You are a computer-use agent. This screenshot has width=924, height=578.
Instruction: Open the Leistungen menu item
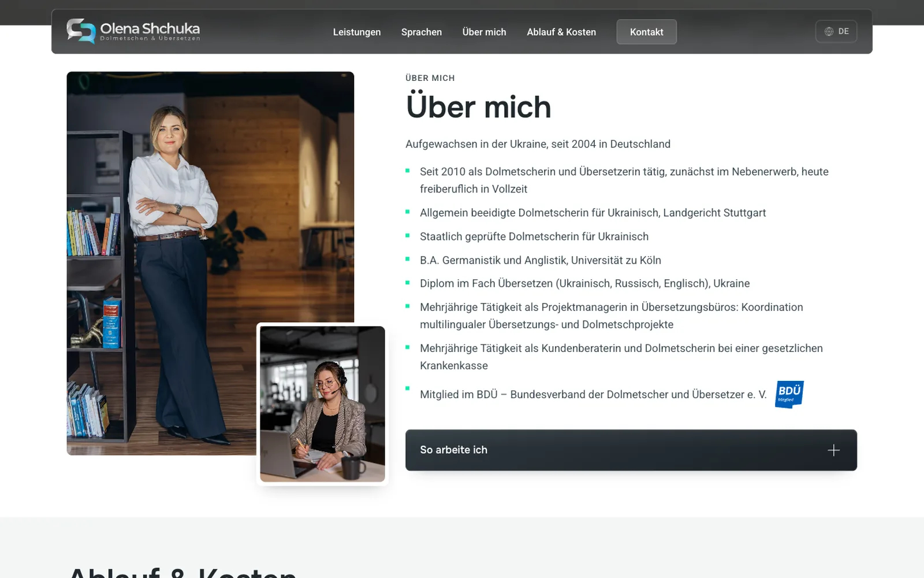coord(357,32)
